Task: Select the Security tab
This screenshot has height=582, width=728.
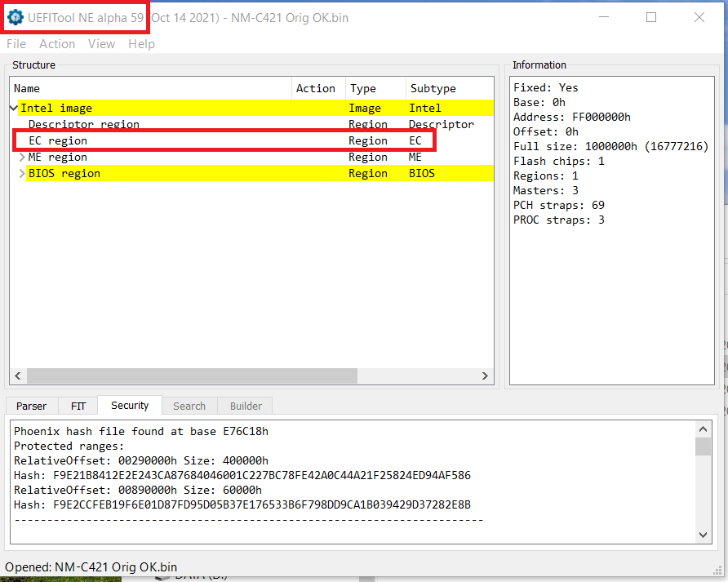Action: [130, 405]
